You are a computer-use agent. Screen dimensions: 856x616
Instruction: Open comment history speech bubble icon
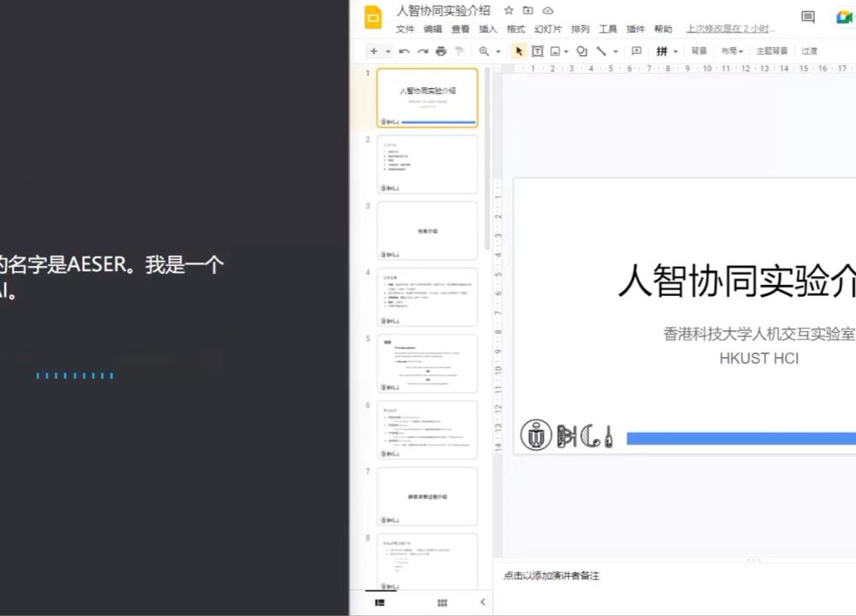pyautogui.click(x=807, y=17)
